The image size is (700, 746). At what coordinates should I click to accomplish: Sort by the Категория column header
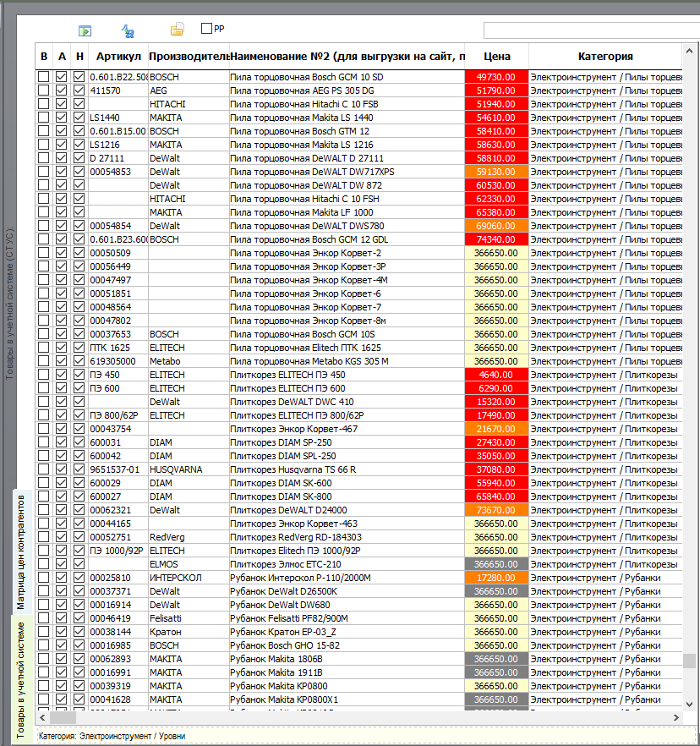point(605,57)
